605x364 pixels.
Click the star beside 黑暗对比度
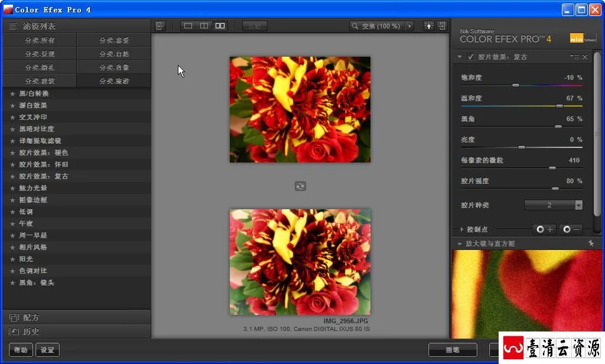click(12, 129)
